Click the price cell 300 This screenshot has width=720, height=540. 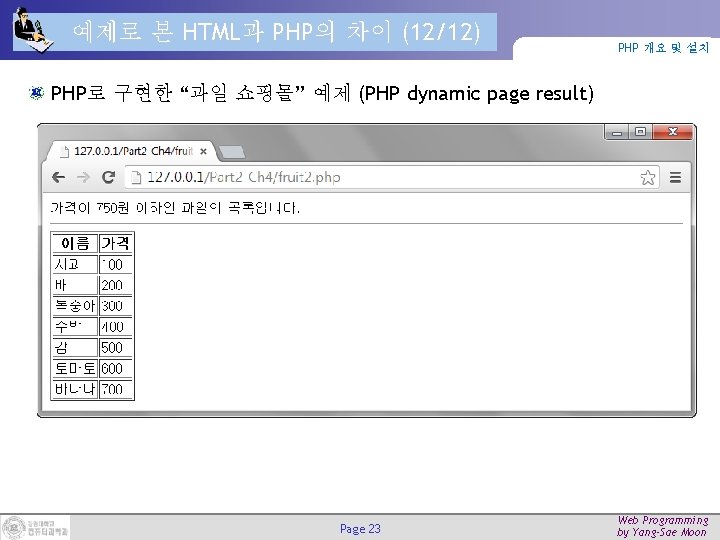coord(116,306)
